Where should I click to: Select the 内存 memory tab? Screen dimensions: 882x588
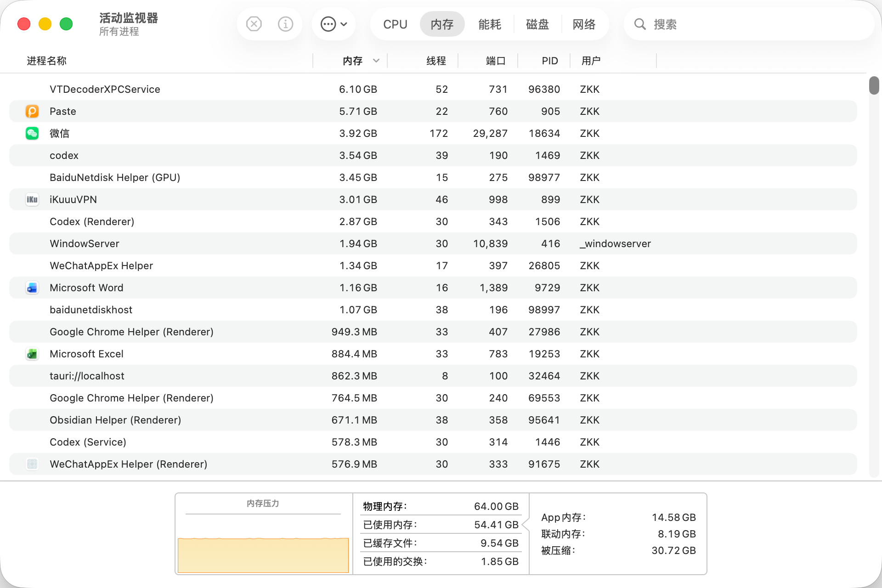click(442, 24)
